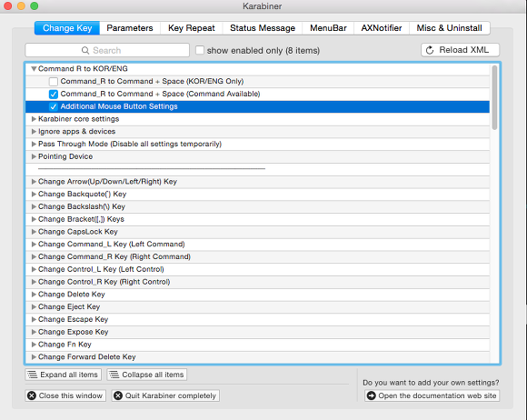Select the Additional Mouse Button Settings row

coord(257,106)
